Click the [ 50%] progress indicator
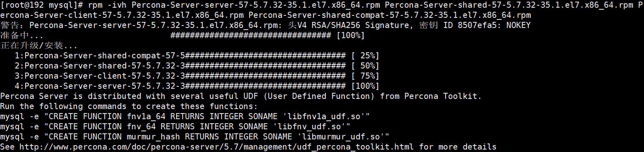The image size is (644, 152). 365,66
